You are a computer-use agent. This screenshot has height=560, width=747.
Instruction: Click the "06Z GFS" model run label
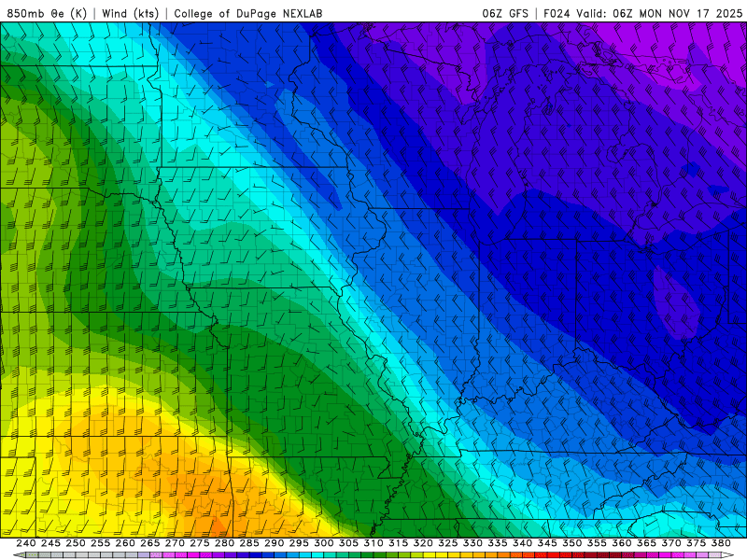point(505,13)
